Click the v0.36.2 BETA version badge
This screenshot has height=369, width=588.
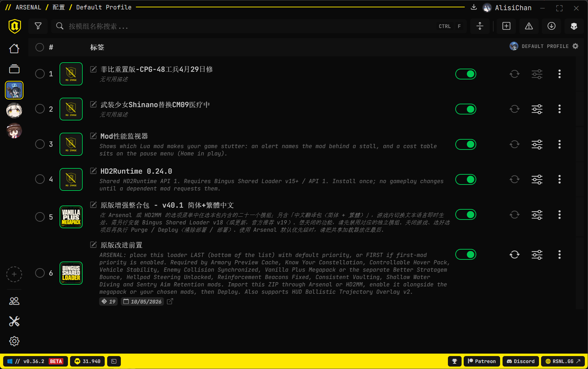click(x=35, y=361)
